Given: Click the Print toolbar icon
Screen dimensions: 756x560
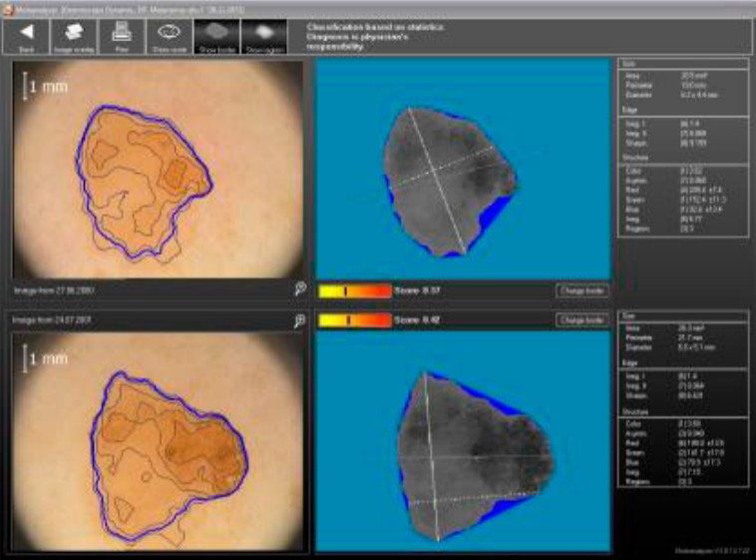Looking at the screenshot, I should pyautogui.click(x=122, y=36).
